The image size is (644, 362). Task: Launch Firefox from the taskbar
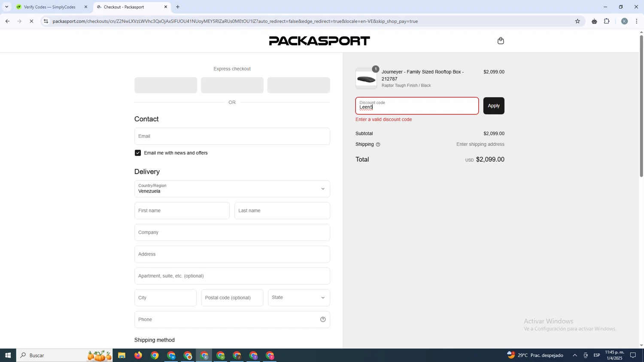click(138, 355)
